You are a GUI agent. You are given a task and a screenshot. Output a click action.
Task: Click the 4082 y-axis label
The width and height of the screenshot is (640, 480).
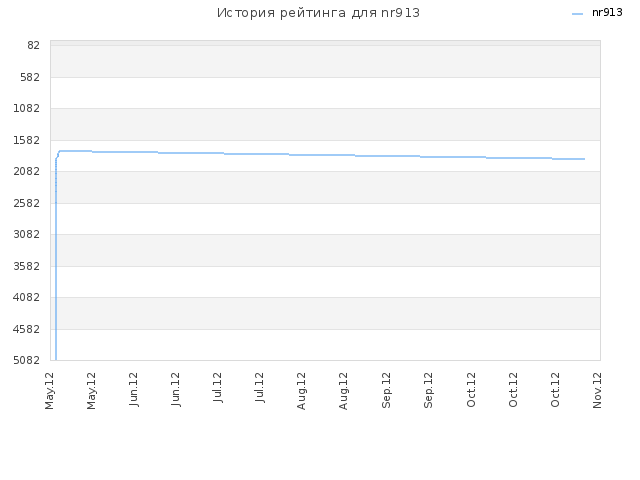(27, 297)
